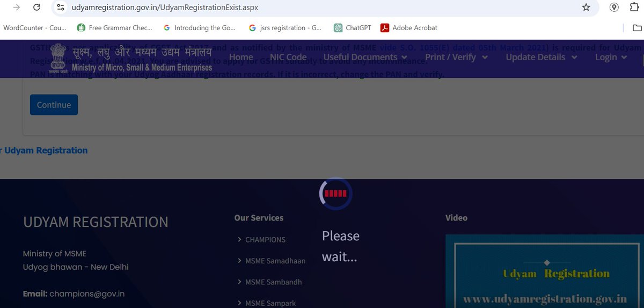Image resolution: width=644 pixels, height=308 pixels.
Task: Click chevron icon beside MSME Sambandh
Action: click(239, 282)
